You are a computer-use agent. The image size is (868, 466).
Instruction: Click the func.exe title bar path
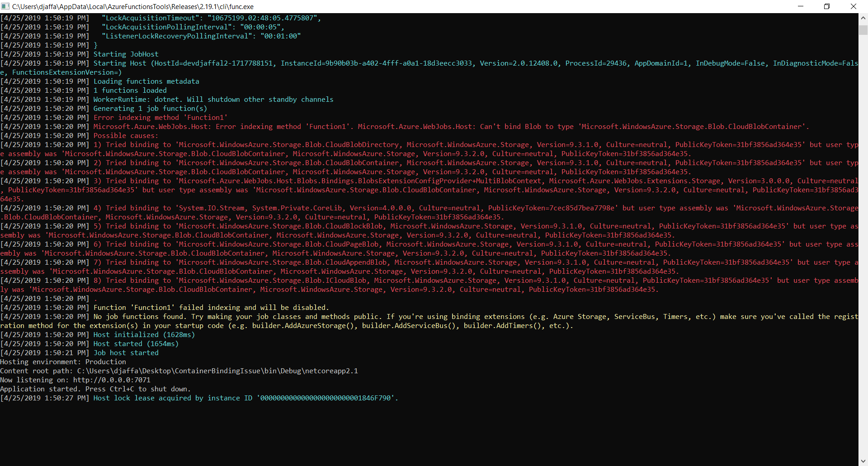coord(132,6)
